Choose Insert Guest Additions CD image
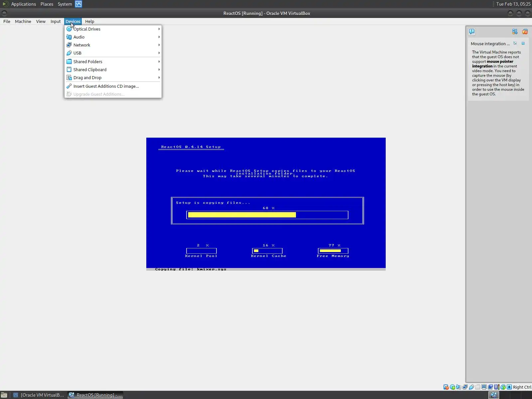The height and width of the screenshot is (399, 532). pyautogui.click(x=113, y=86)
